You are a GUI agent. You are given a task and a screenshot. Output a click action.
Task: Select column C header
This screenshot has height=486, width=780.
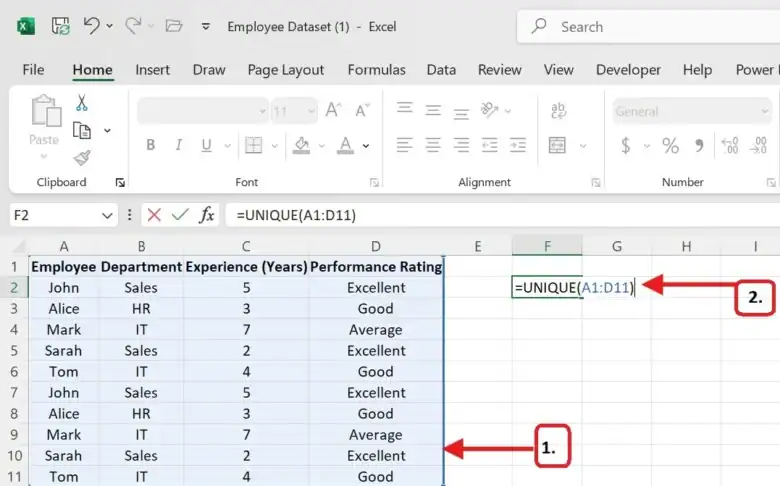coord(246,246)
